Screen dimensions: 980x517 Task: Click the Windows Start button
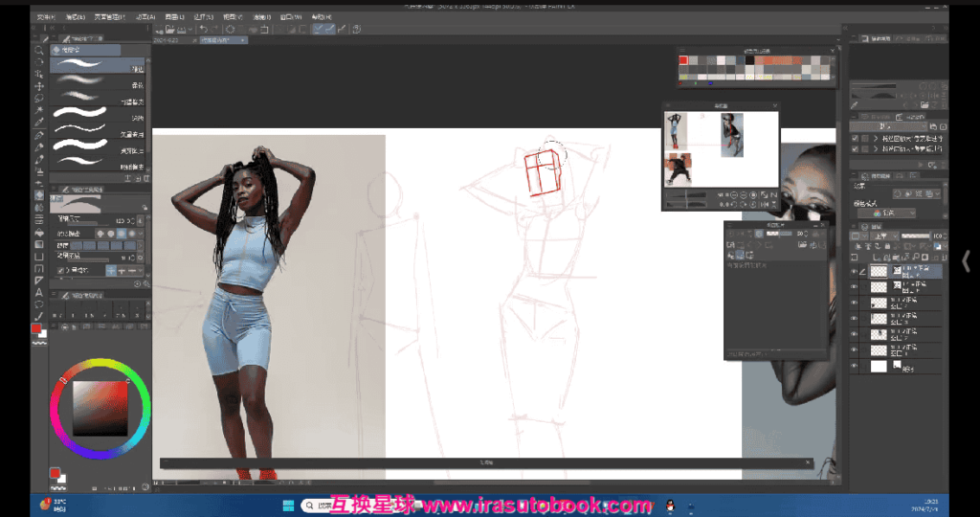288,506
